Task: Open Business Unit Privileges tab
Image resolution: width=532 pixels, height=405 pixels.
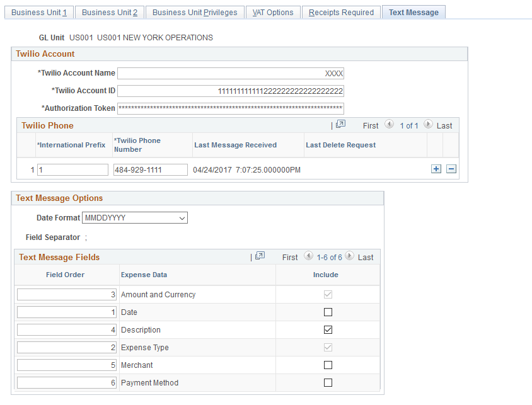Action: tap(195, 13)
